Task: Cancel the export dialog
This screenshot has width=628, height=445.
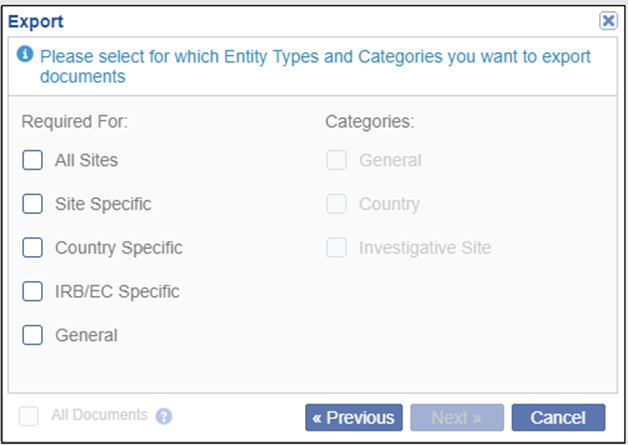Action: [558, 417]
